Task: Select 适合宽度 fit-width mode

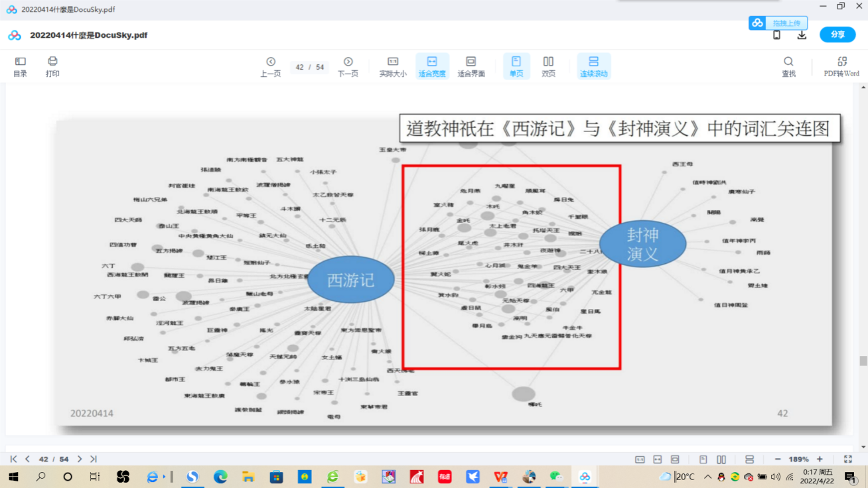Action: pyautogui.click(x=432, y=66)
